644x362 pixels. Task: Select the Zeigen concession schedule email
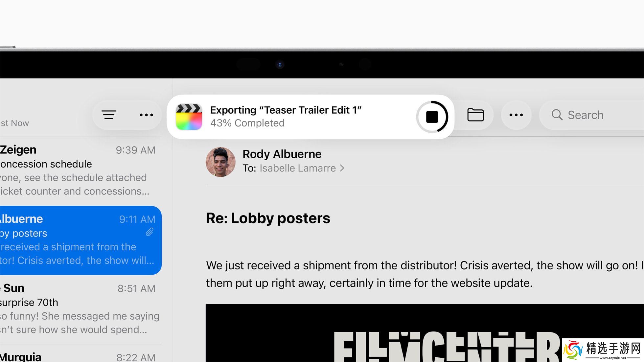coord(81,171)
